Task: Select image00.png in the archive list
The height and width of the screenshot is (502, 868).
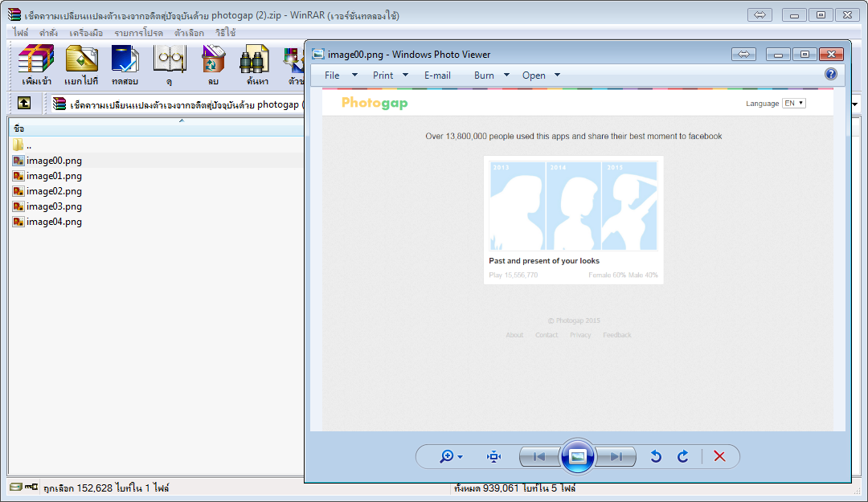Action: click(x=156, y=161)
